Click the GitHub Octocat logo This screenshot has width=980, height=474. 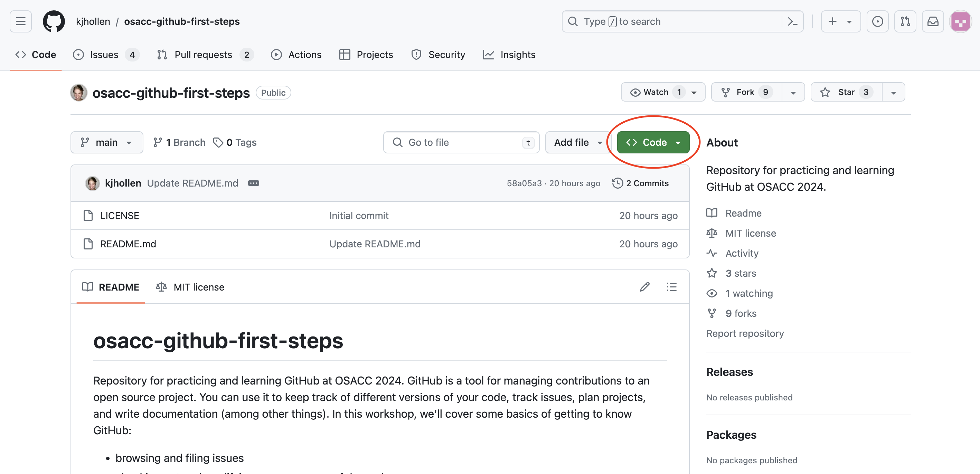click(54, 21)
